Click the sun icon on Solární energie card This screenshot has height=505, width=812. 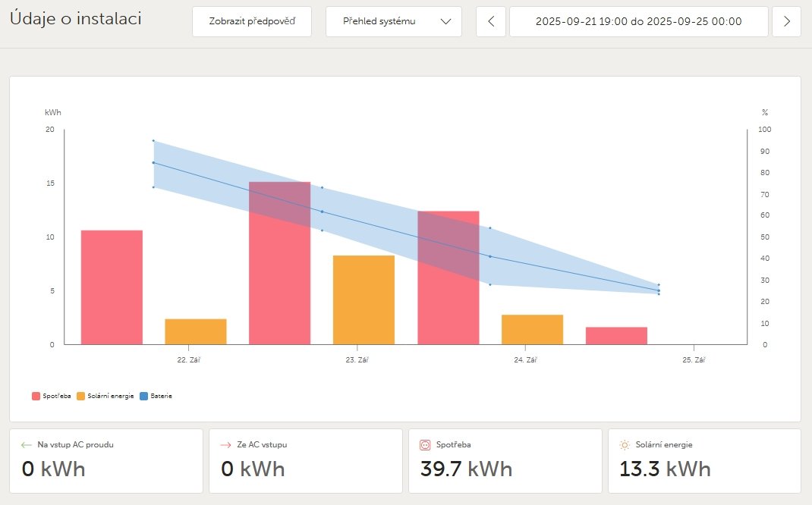(x=624, y=445)
